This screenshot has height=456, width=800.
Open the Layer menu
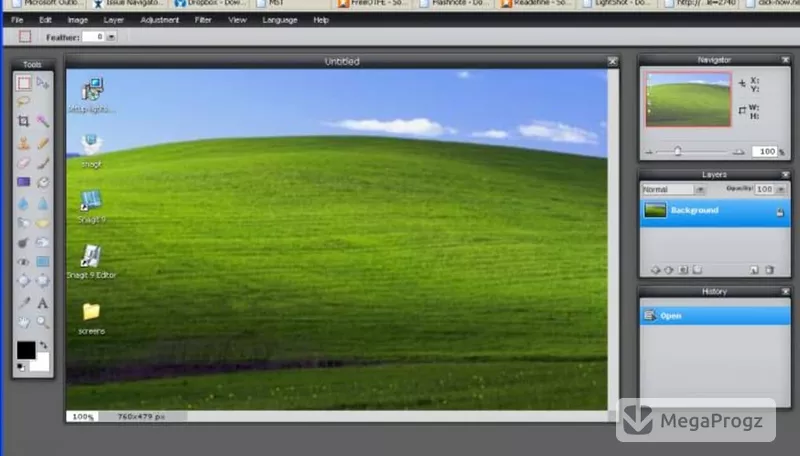click(114, 20)
